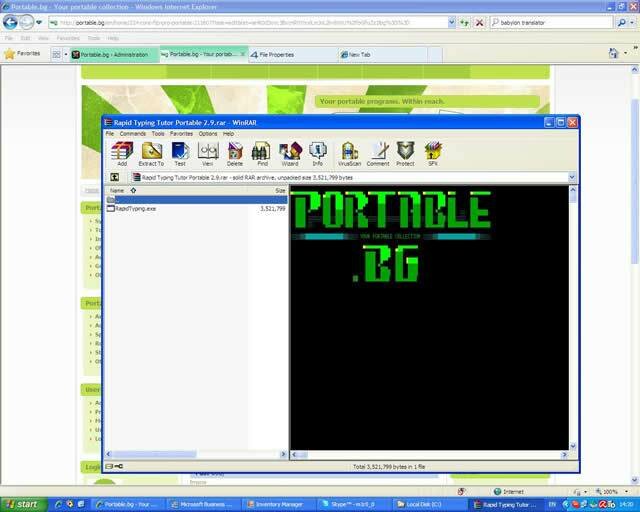This screenshot has height=512, width=640.
Task: Click the Extract To toolbar icon
Action: [x=151, y=154]
